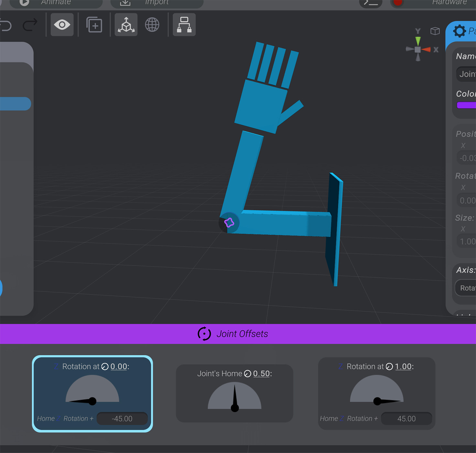Click the Import download icon
This screenshot has width=476, height=453.
(x=124, y=3)
